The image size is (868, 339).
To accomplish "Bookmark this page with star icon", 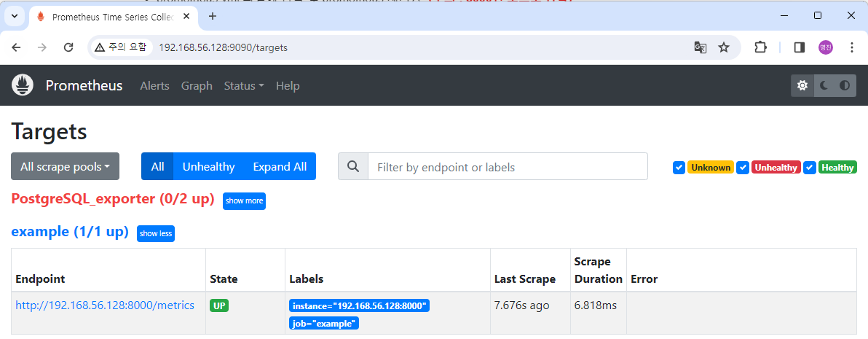I will click(x=724, y=47).
